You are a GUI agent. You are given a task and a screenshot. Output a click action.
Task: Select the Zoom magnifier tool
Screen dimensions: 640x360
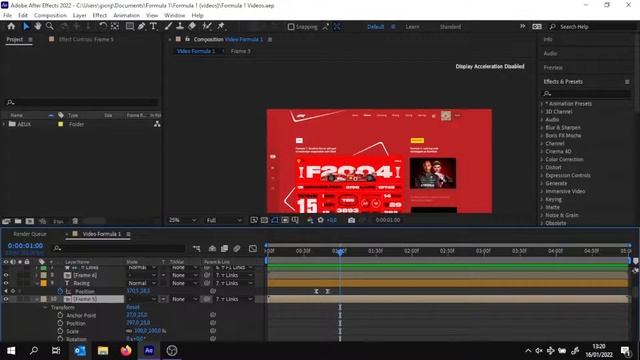(50, 26)
